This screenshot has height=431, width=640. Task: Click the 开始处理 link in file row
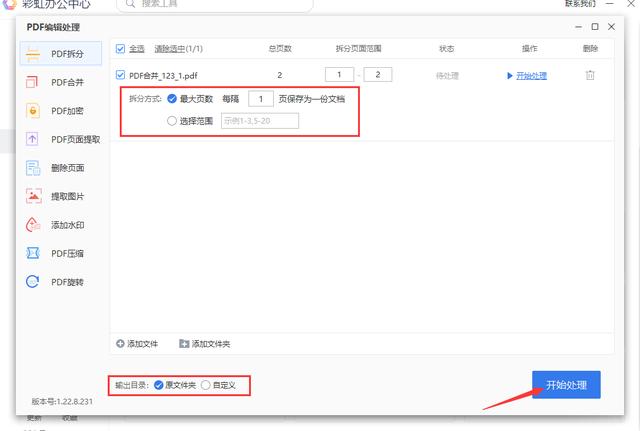pos(531,76)
